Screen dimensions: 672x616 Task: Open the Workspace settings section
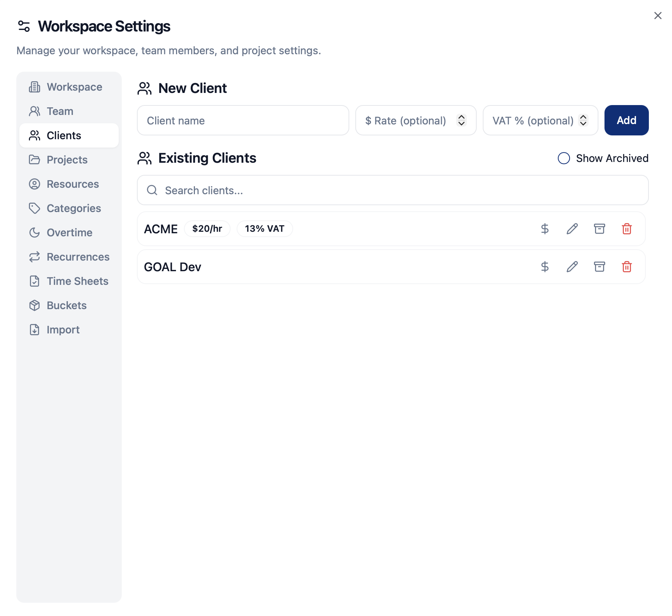pos(69,87)
